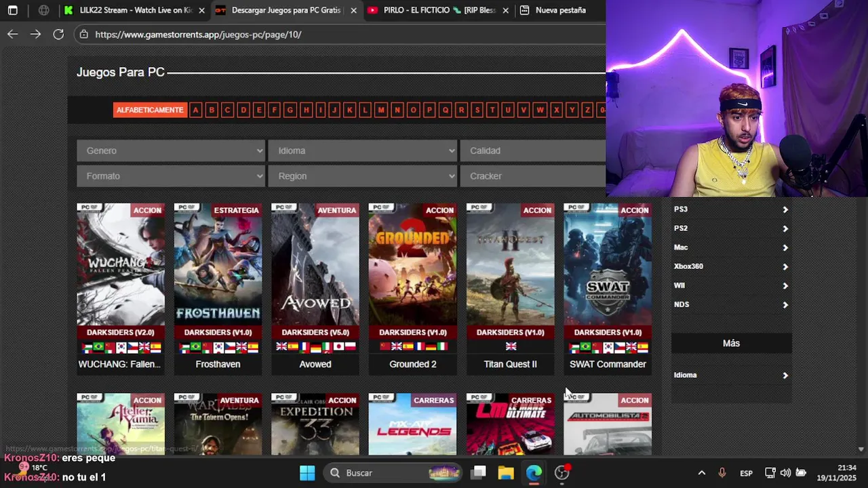Reload the gamestorrents page
The width and height of the screenshot is (868, 488).
pos(58,34)
